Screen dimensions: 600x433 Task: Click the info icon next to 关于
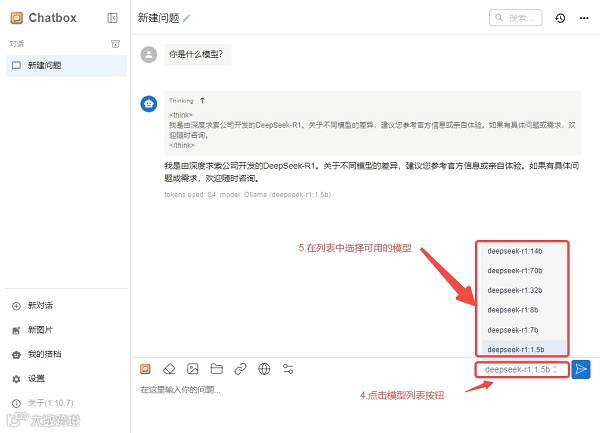point(16,403)
